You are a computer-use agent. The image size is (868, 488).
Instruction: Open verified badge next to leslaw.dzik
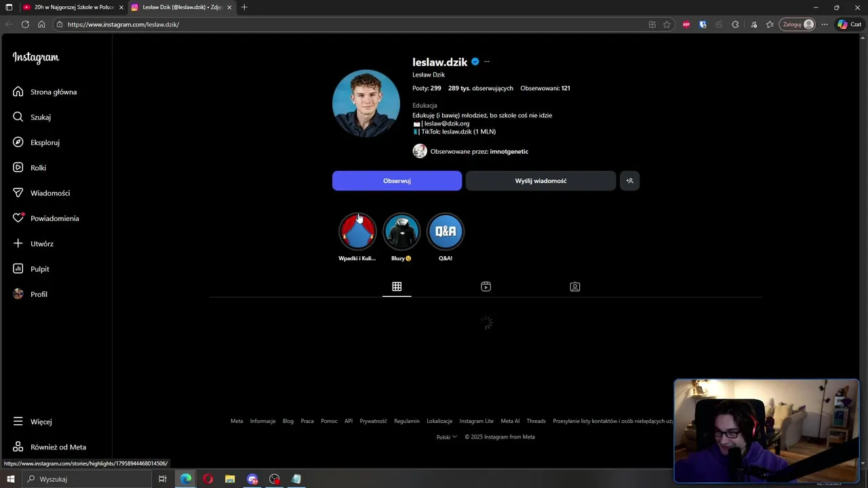click(x=475, y=62)
